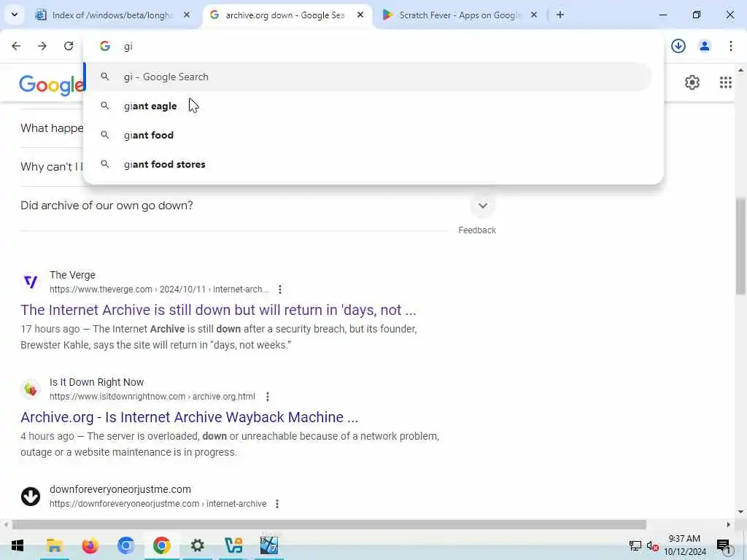The width and height of the screenshot is (747, 560).
Task: Click The Verge site name
Action: pyautogui.click(x=72, y=275)
